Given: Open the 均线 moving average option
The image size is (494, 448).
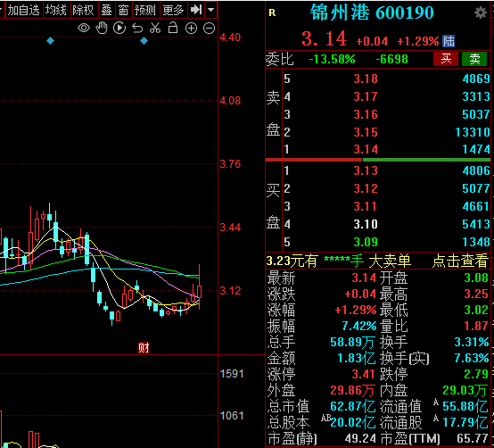Looking at the screenshot, I should coord(56,10).
